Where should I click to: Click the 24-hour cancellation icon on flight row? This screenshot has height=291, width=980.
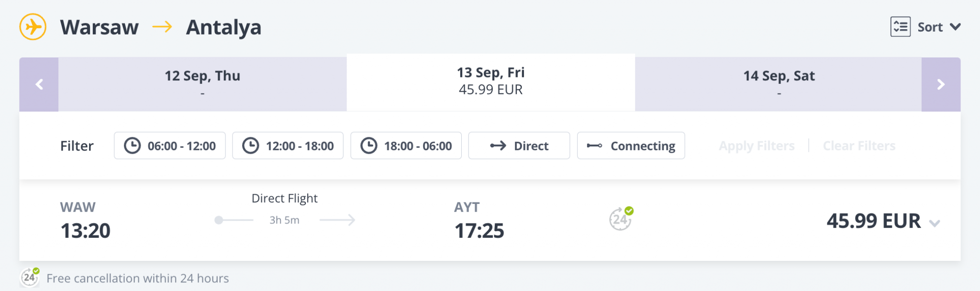621,219
